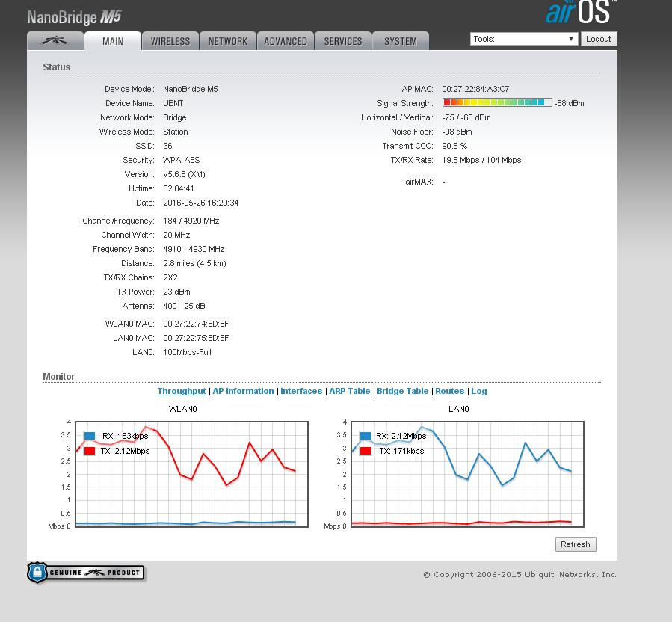
Task: Select AP MAC value 00:27:22:84:A3:C7
Action: point(475,89)
